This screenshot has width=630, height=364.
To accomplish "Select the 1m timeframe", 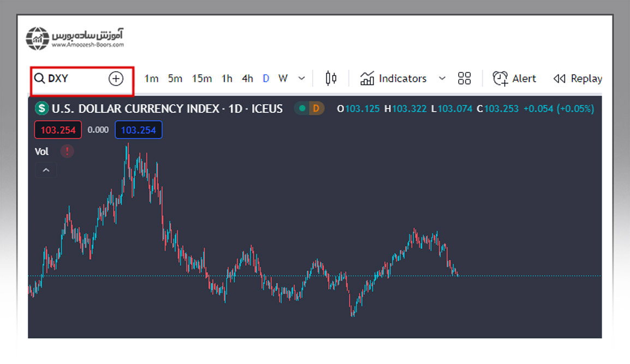I will 151,78.
